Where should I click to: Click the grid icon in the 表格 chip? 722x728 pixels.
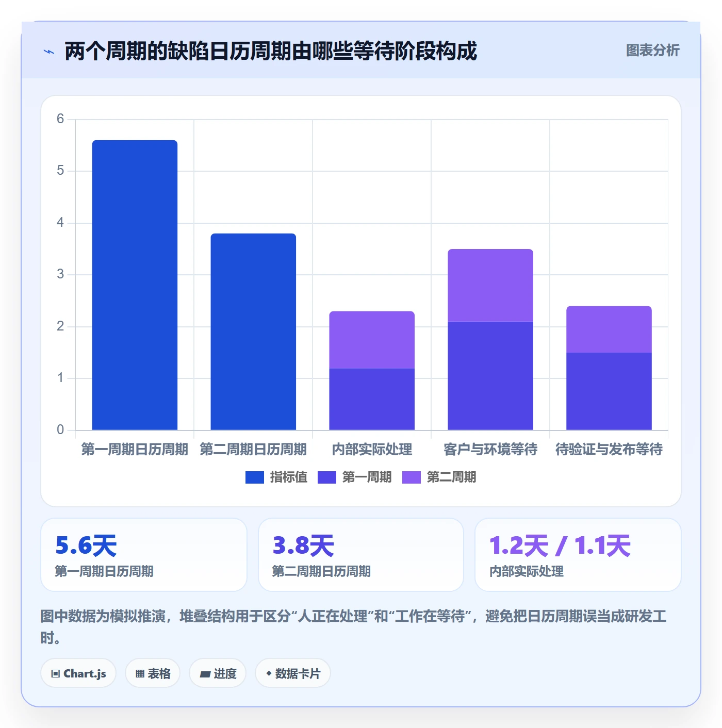(x=140, y=674)
